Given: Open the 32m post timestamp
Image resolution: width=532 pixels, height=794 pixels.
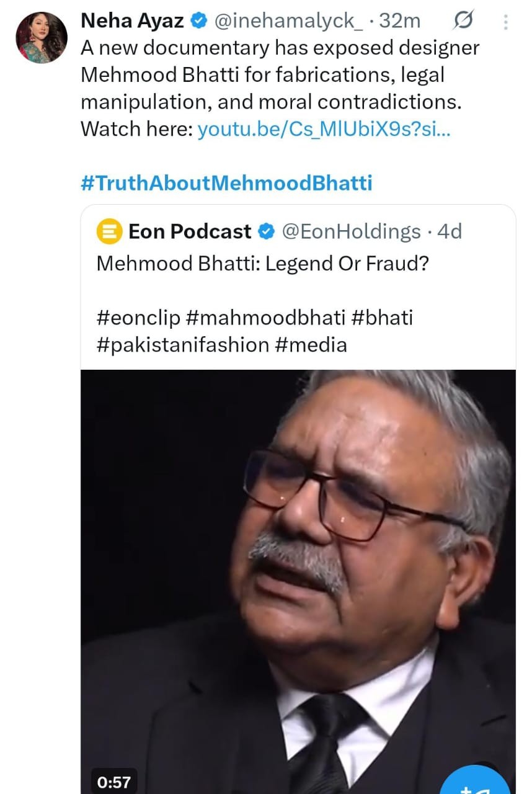Looking at the screenshot, I should coord(401,21).
